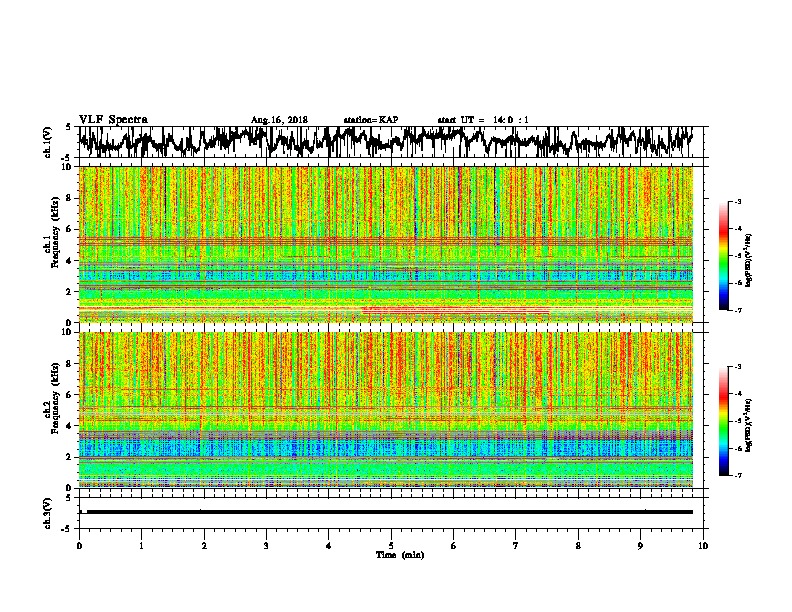Image resolution: width=792 pixels, height=612 pixels.
Task: Click the "ch.3(V)" axis label
Action: point(48,513)
